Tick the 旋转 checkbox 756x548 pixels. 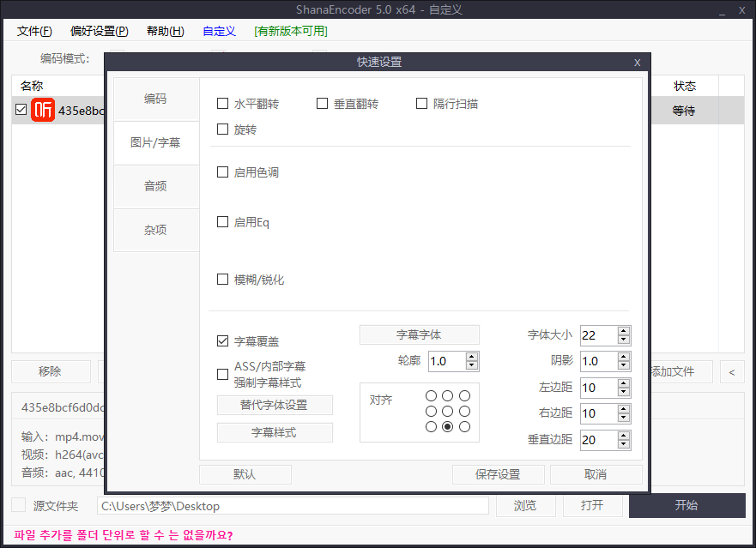pos(222,129)
